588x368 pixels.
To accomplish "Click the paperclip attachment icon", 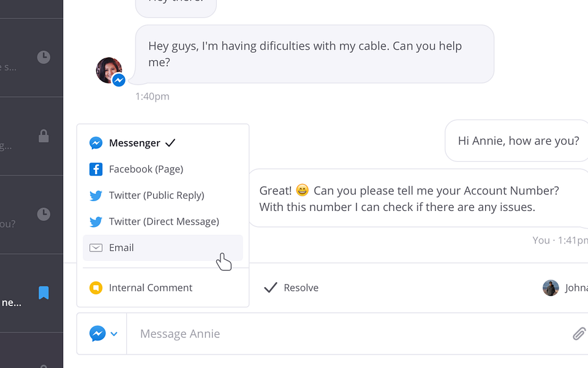I will tap(578, 334).
